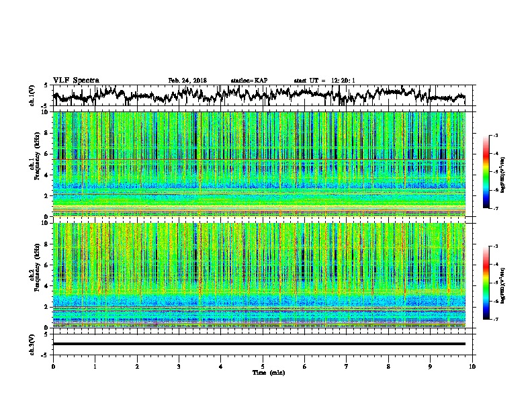Click the "-3" label on ch.1 color bar

coord(495,136)
